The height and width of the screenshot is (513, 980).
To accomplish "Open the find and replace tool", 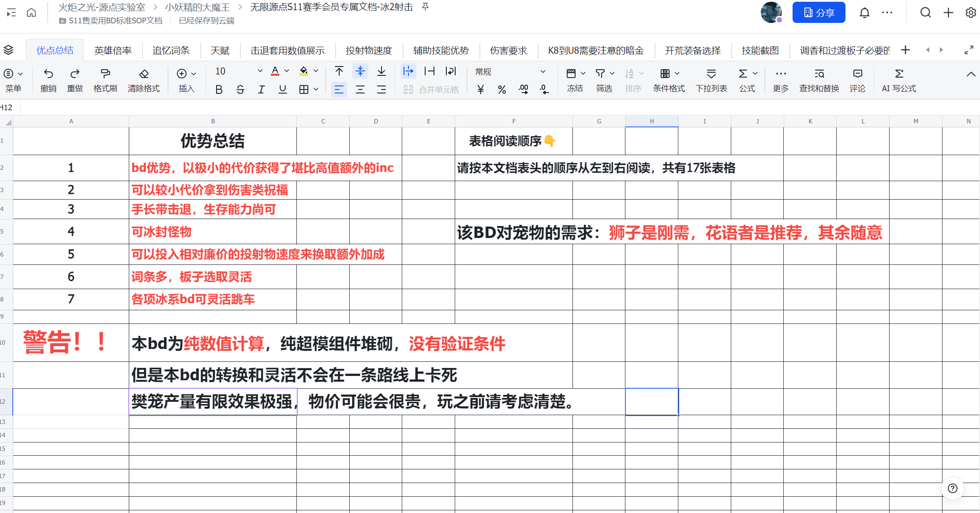I will click(819, 74).
